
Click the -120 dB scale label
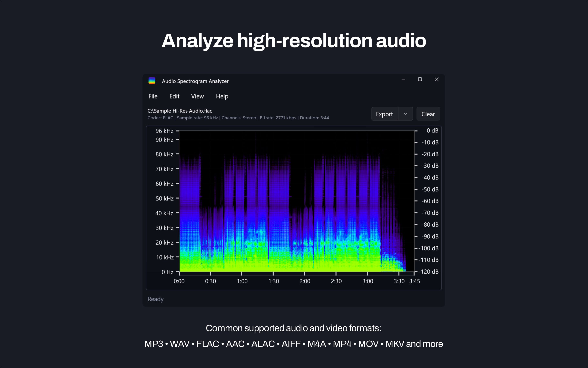pyautogui.click(x=429, y=272)
